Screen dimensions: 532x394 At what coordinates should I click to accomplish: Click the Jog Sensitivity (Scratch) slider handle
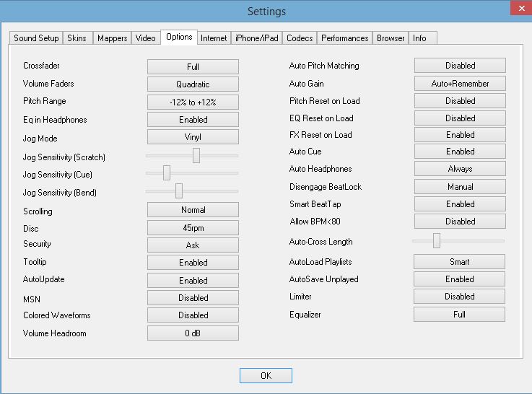click(196, 156)
